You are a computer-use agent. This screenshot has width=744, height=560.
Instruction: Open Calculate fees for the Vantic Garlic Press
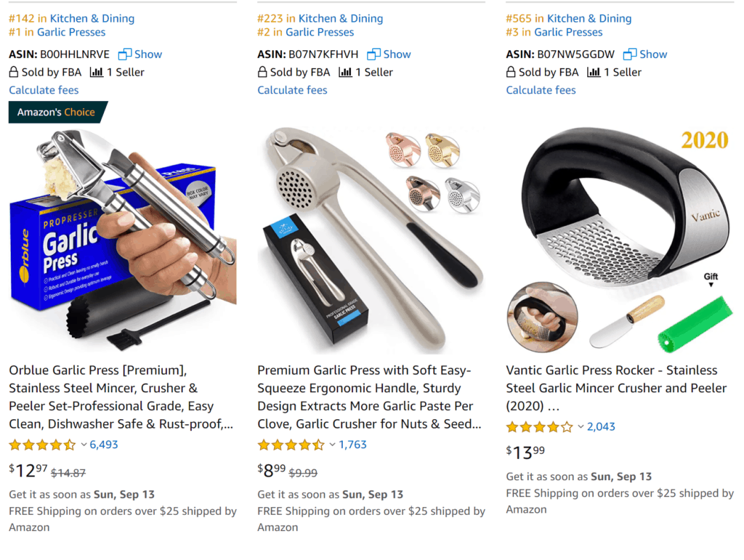pyautogui.click(x=541, y=90)
